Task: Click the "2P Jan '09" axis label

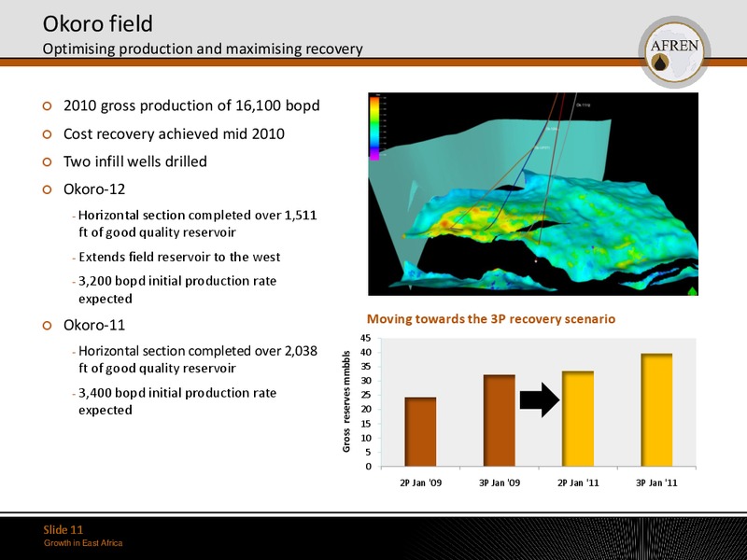Action: [421, 483]
